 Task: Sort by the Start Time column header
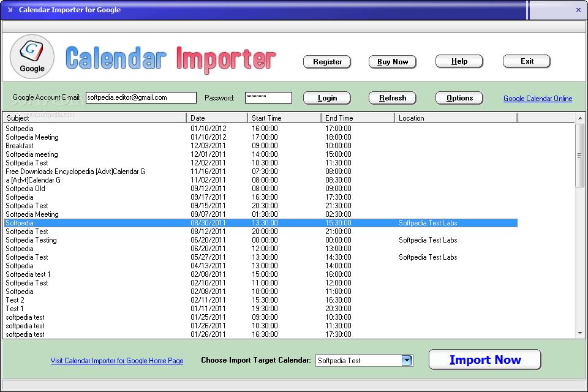tap(284, 118)
